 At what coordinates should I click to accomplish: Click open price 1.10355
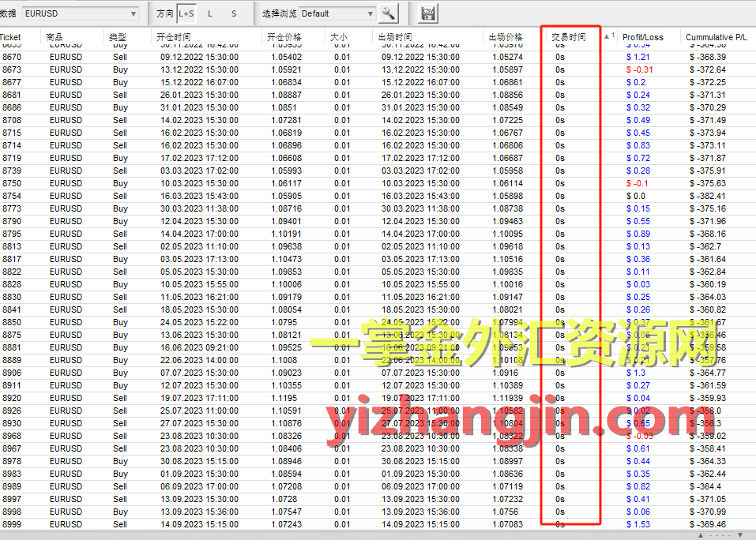pyautogui.click(x=286, y=385)
